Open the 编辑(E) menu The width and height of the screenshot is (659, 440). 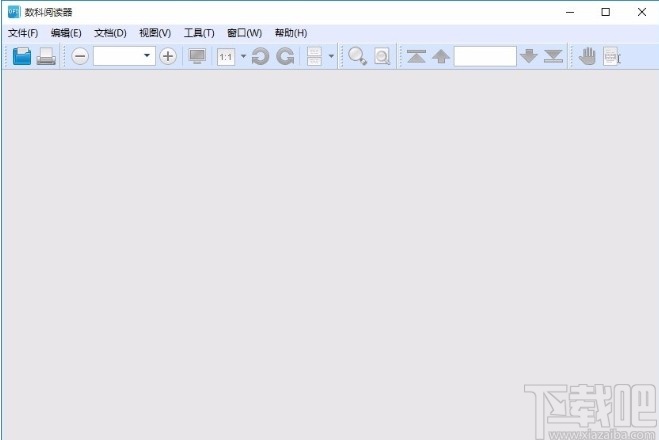tap(66, 33)
